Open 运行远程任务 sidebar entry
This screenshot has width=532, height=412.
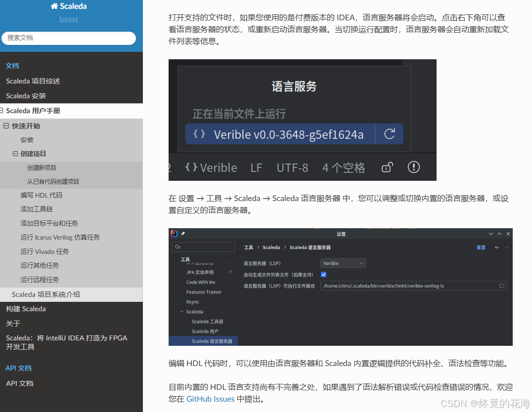tap(40, 280)
